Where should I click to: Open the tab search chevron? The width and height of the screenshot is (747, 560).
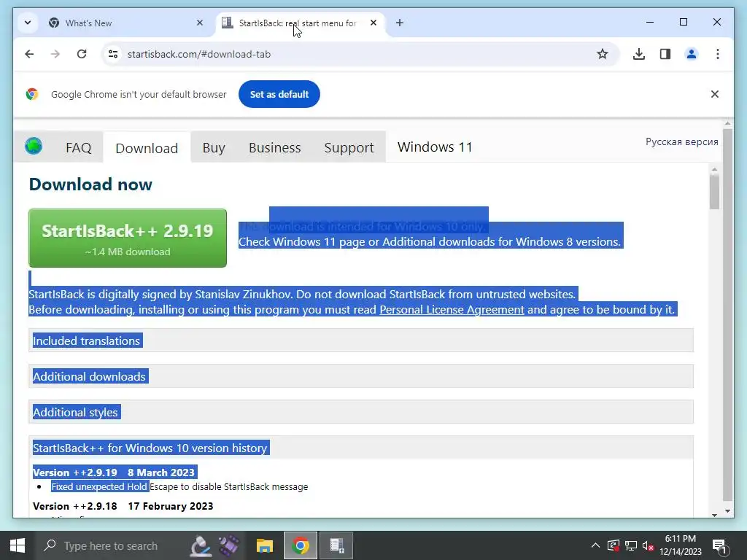click(28, 23)
